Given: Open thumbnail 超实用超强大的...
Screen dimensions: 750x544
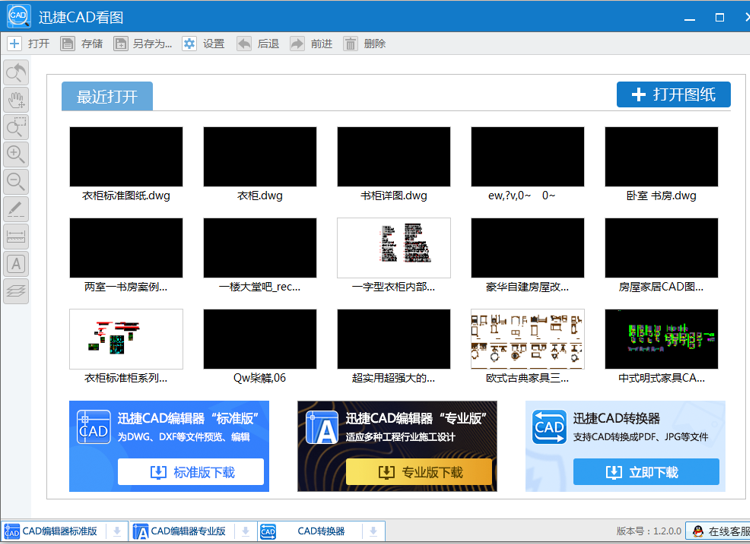Looking at the screenshot, I should pyautogui.click(x=394, y=339).
